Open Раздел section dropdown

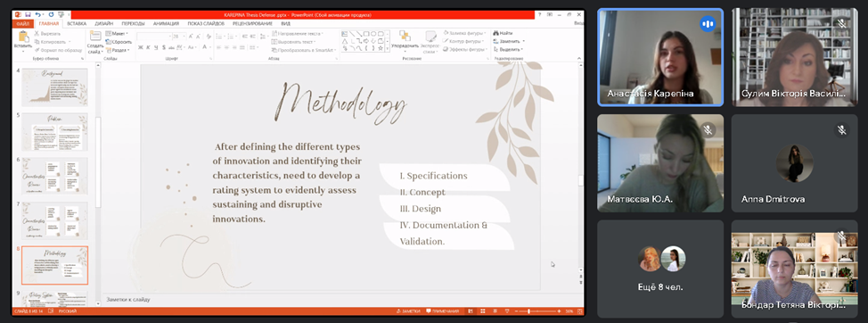pyautogui.click(x=118, y=50)
